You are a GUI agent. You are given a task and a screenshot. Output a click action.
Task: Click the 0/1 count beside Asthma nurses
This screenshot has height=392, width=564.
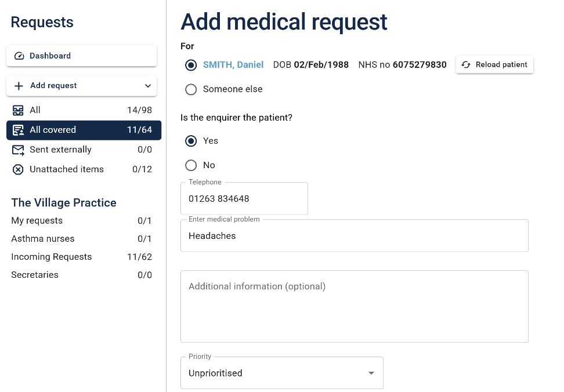pos(144,238)
